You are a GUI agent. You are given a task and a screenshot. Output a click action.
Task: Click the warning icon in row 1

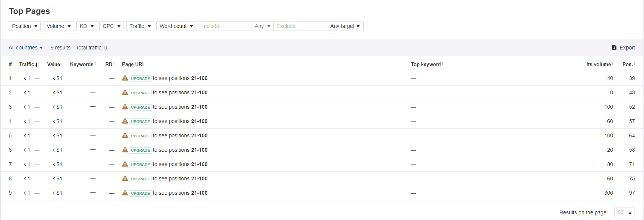tap(125, 78)
